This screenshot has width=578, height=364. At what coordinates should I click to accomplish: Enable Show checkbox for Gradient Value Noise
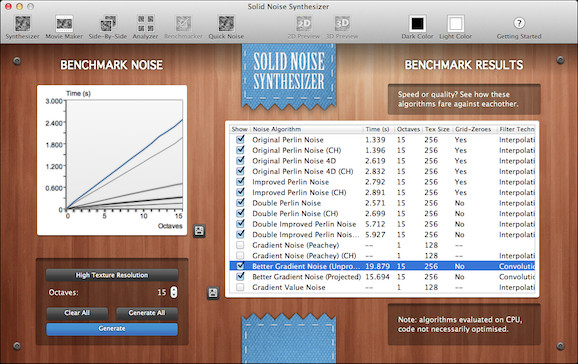pyautogui.click(x=240, y=287)
